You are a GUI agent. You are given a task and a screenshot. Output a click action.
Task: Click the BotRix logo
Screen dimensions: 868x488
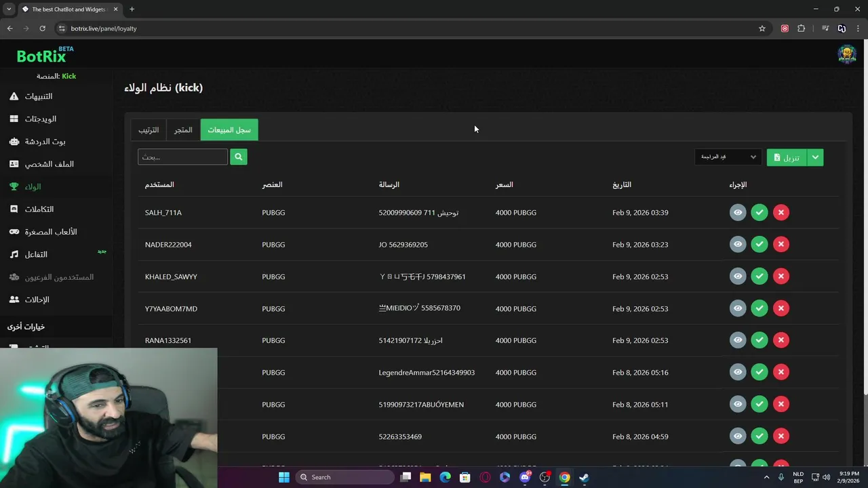[45, 55]
